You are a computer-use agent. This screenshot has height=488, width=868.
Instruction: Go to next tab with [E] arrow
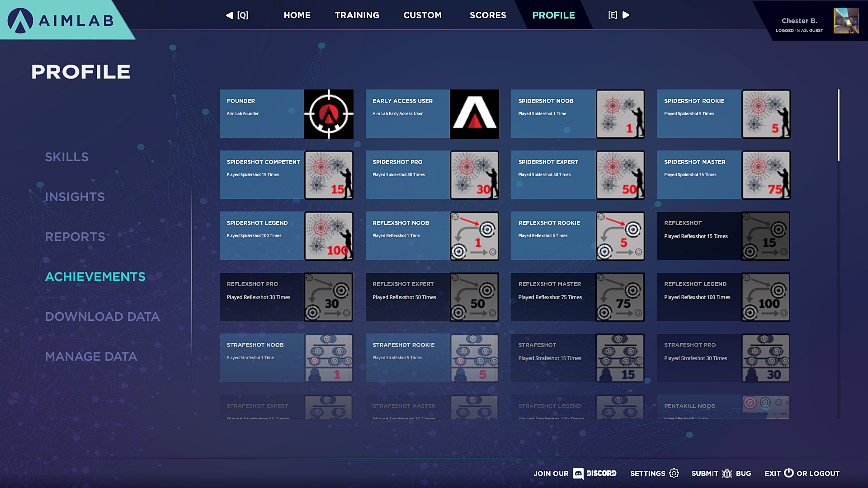pyautogui.click(x=626, y=15)
